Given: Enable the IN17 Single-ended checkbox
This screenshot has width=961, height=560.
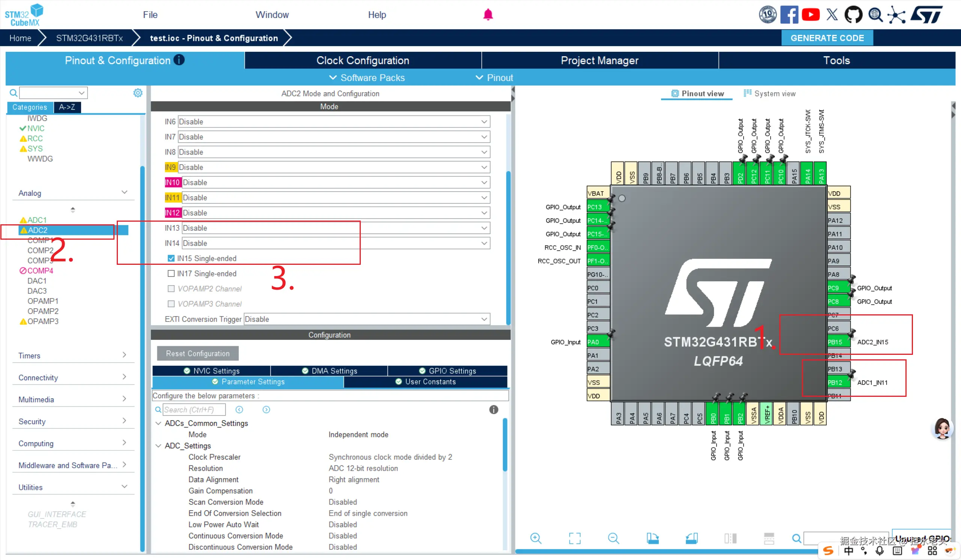Looking at the screenshot, I should [x=171, y=273].
